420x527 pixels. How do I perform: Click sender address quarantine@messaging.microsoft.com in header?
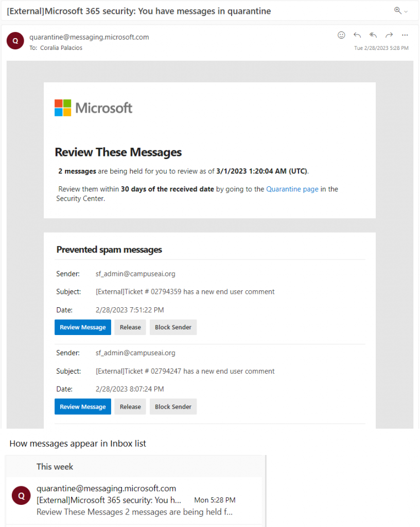pyautogui.click(x=89, y=37)
